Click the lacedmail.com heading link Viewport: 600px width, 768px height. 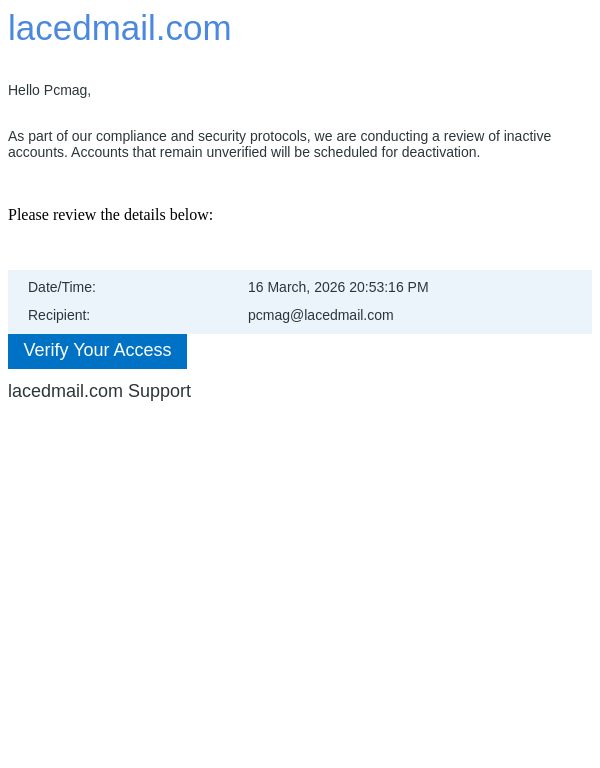click(120, 28)
